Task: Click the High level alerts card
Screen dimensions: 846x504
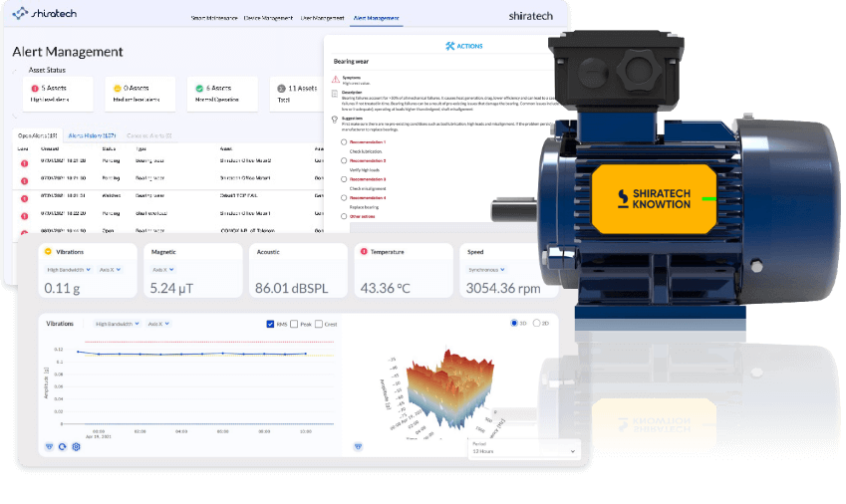Action: [x=58, y=94]
